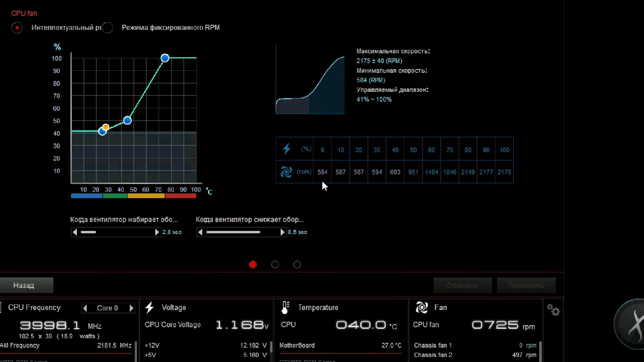The height and width of the screenshot is (362, 644).
Task: Go to second page indicator dot
Action: click(275, 265)
